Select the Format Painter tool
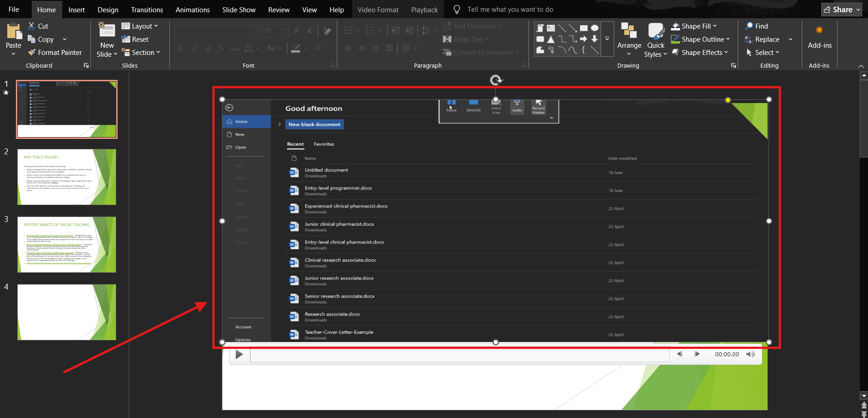This screenshot has width=868, height=418. pos(54,52)
